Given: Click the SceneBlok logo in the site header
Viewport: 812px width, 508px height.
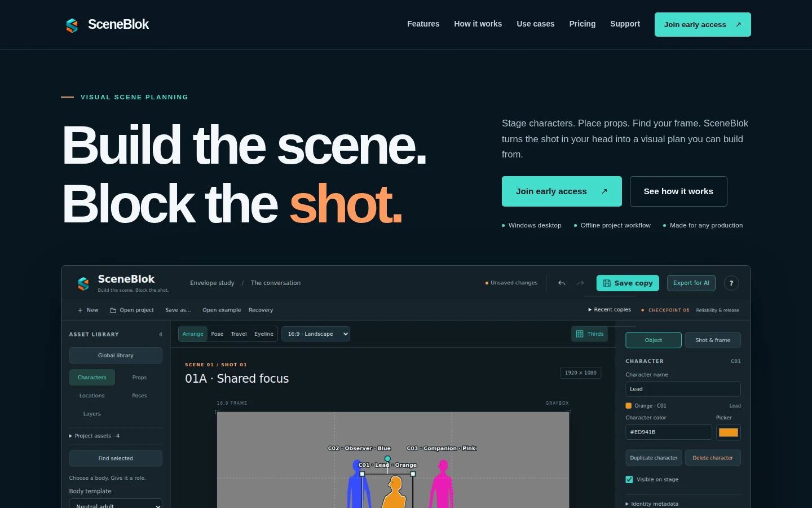Looking at the screenshot, I should click(107, 25).
